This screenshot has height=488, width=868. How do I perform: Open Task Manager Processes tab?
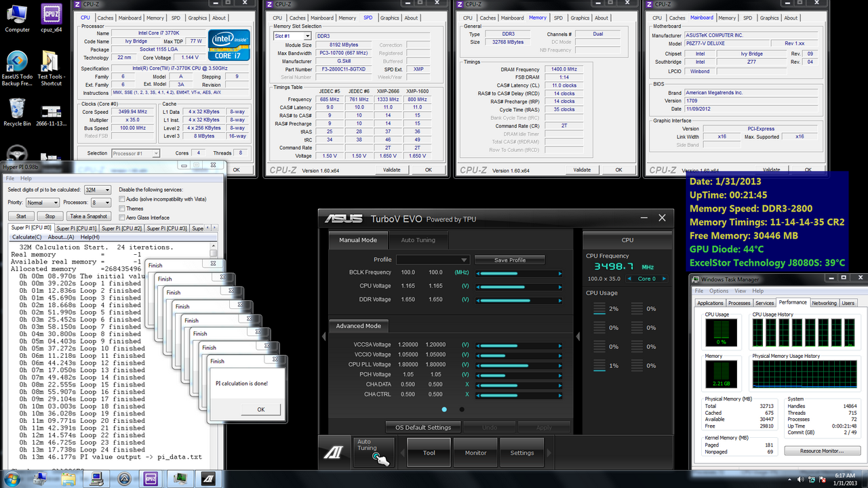coord(739,303)
